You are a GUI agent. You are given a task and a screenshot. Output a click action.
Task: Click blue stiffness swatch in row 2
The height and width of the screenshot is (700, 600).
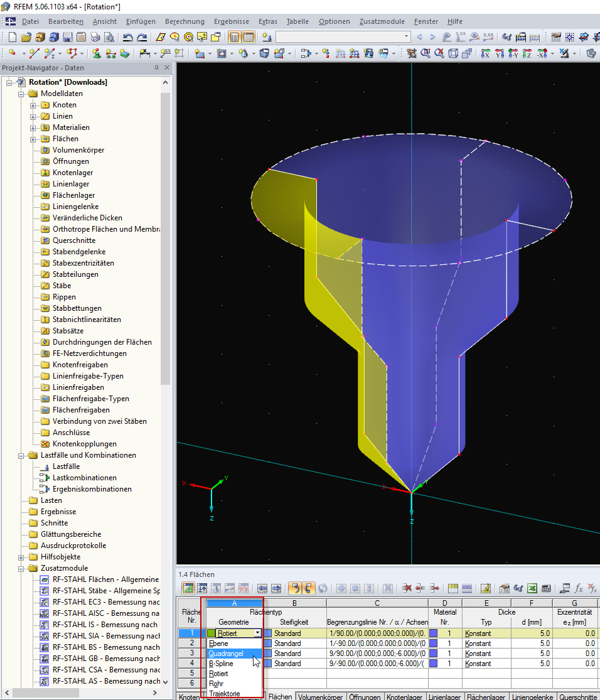[x=268, y=643]
